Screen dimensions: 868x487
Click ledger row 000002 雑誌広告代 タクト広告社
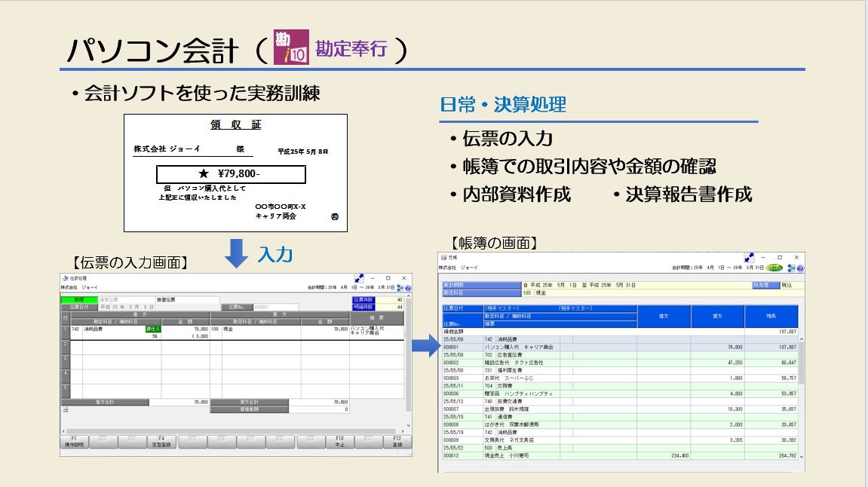pos(621,363)
